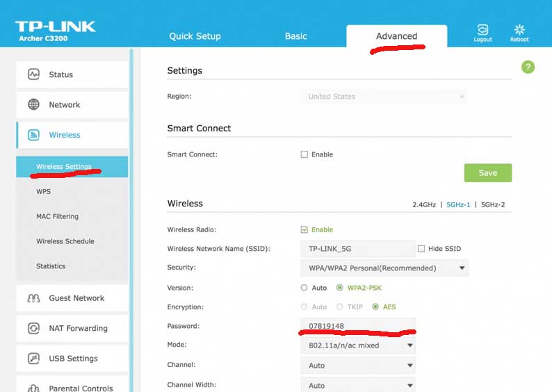Open the Guest Network menu label

coord(76,298)
